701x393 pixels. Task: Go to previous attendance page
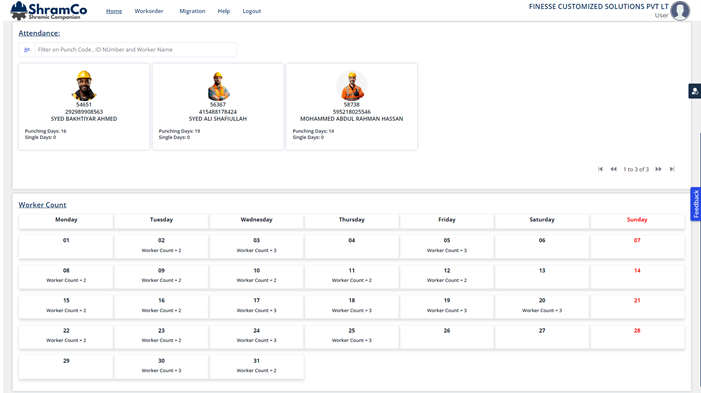[x=613, y=169]
